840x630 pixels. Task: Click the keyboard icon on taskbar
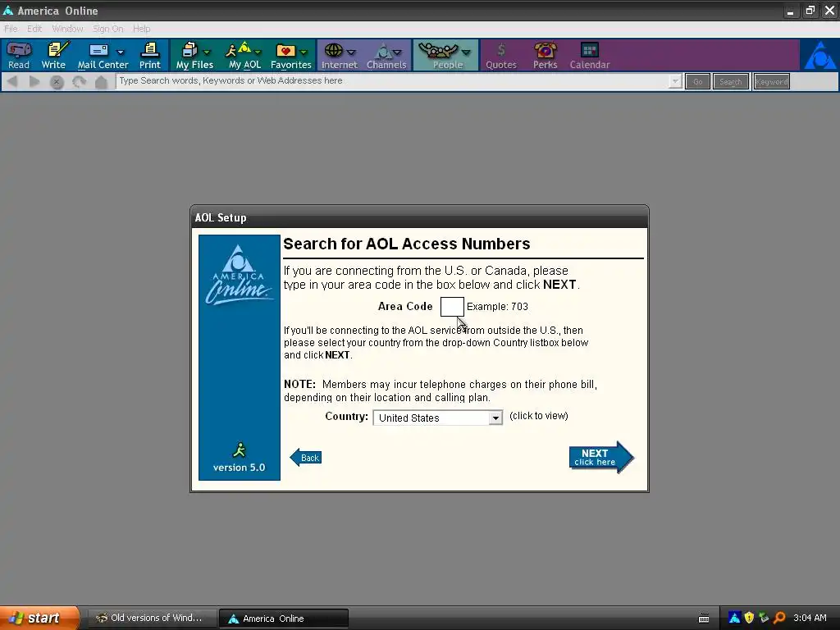tap(704, 619)
